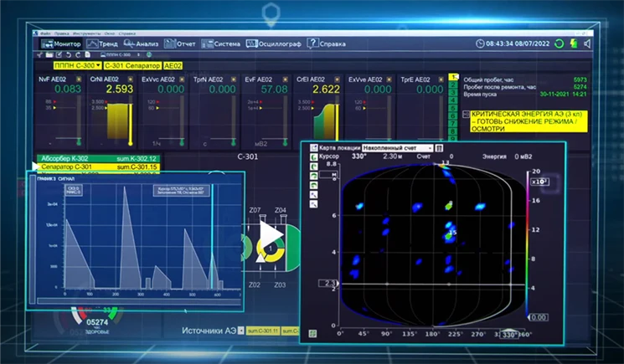Open the Файл menu
Screen dimensions: 624x364
coord(45,33)
